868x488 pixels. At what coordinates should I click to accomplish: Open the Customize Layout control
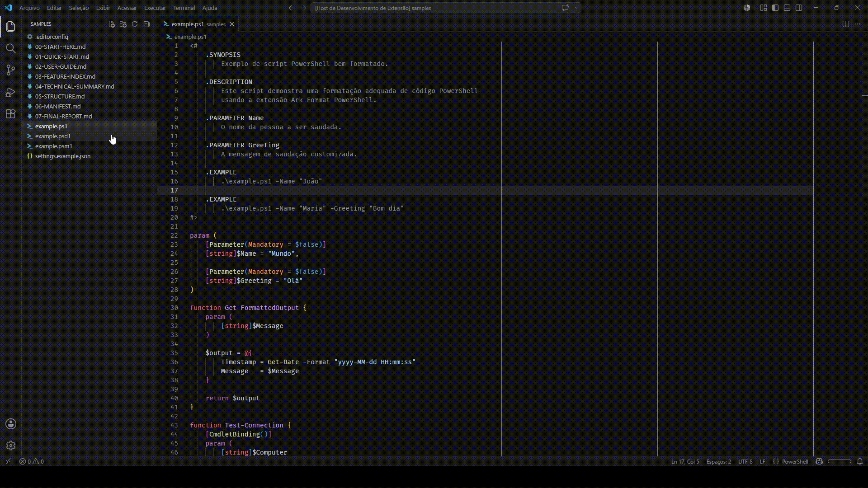tap(764, 8)
